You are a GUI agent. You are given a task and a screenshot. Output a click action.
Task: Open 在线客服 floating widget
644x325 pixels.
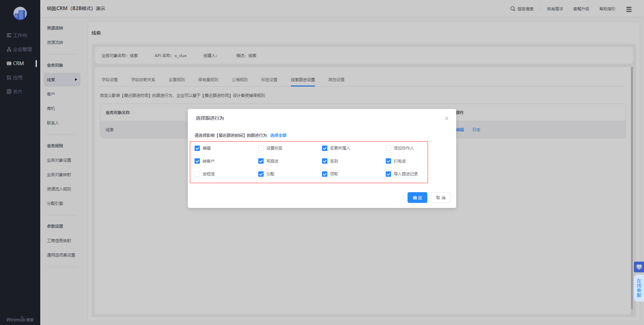639,288
